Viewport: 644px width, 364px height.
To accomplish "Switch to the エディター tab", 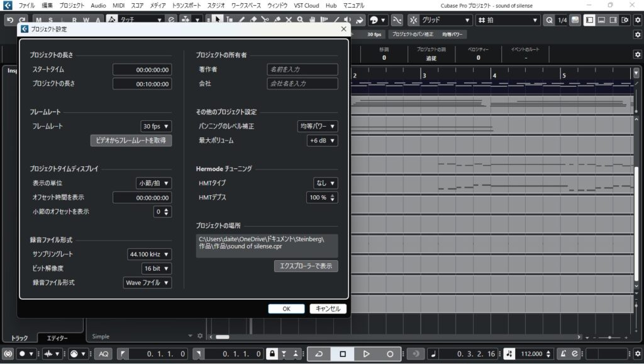I will [57, 338].
